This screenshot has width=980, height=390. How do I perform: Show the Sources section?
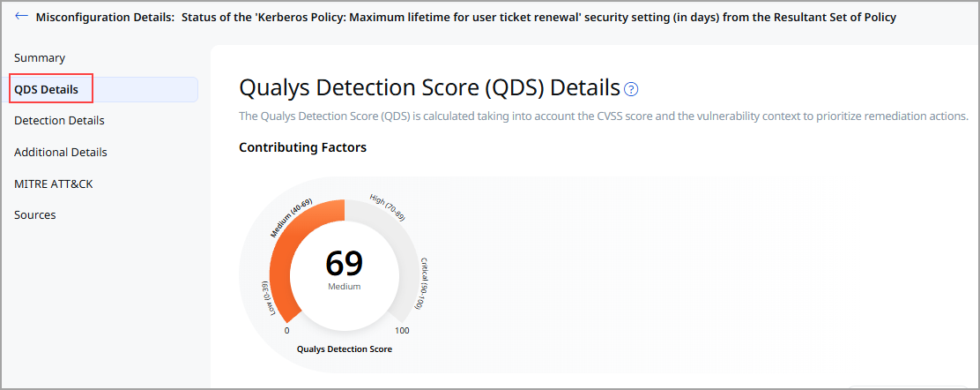[x=35, y=214]
